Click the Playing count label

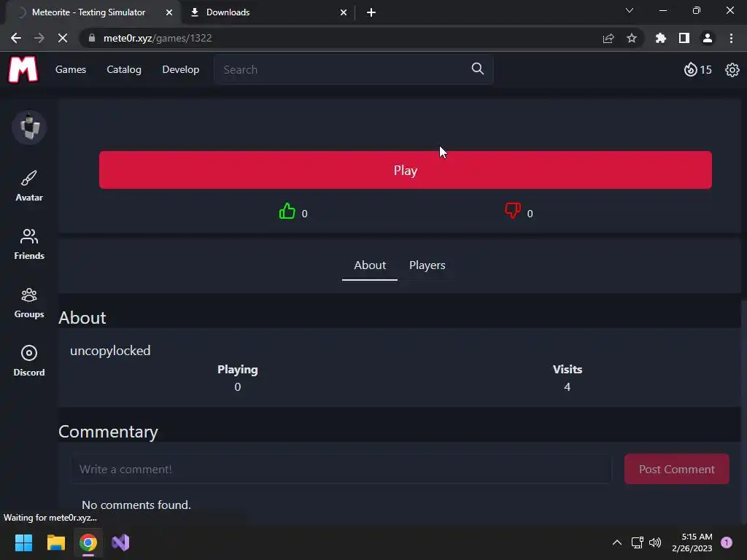pos(238,370)
